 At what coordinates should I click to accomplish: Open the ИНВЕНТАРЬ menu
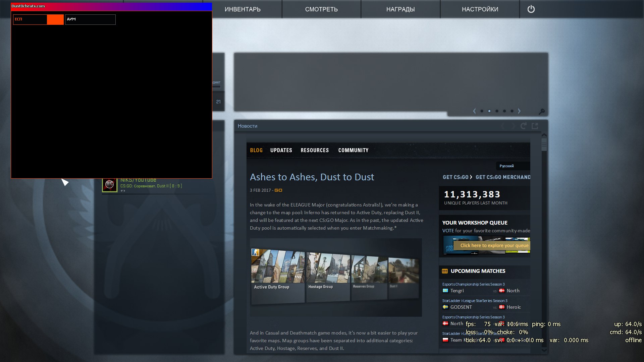tap(243, 9)
